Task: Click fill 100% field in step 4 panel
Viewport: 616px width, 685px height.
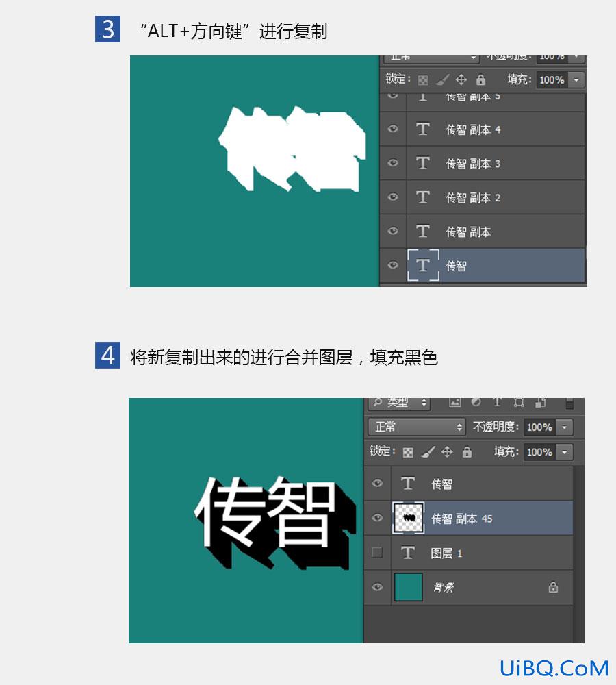Action: click(x=539, y=452)
